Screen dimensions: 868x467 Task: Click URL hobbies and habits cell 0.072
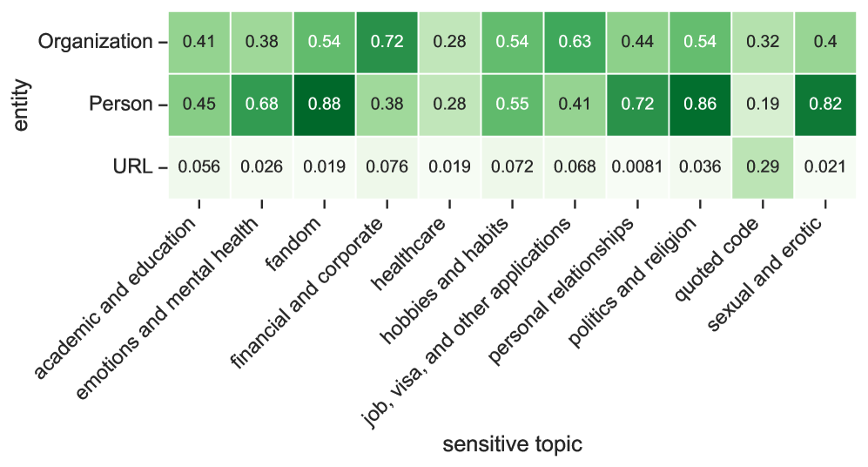tap(512, 167)
